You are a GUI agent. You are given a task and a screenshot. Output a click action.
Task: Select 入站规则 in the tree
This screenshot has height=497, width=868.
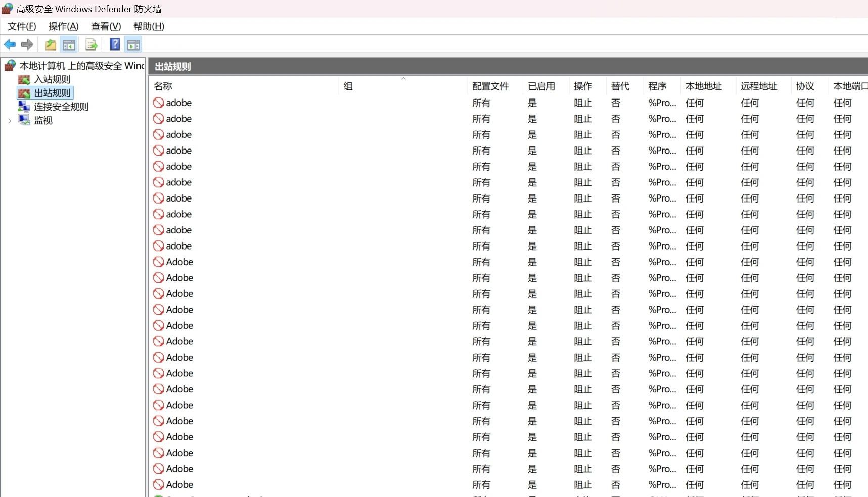click(x=52, y=79)
